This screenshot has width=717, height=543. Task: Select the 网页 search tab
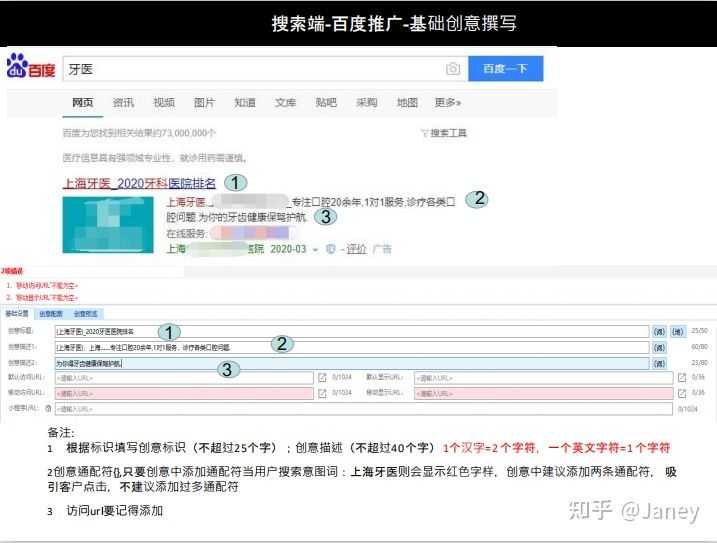coord(83,102)
